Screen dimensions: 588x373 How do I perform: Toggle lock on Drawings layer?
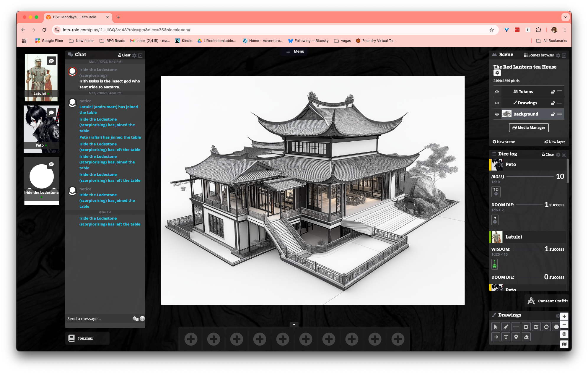[x=553, y=103]
